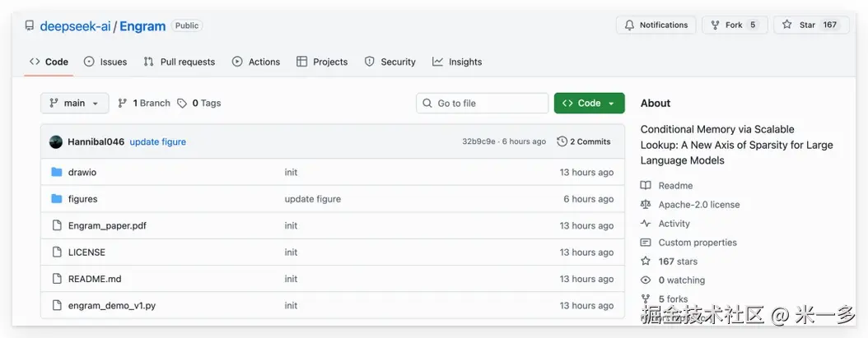Open the Engram repository name link
Viewport: 868px width, 338px height.
click(142, 26)
